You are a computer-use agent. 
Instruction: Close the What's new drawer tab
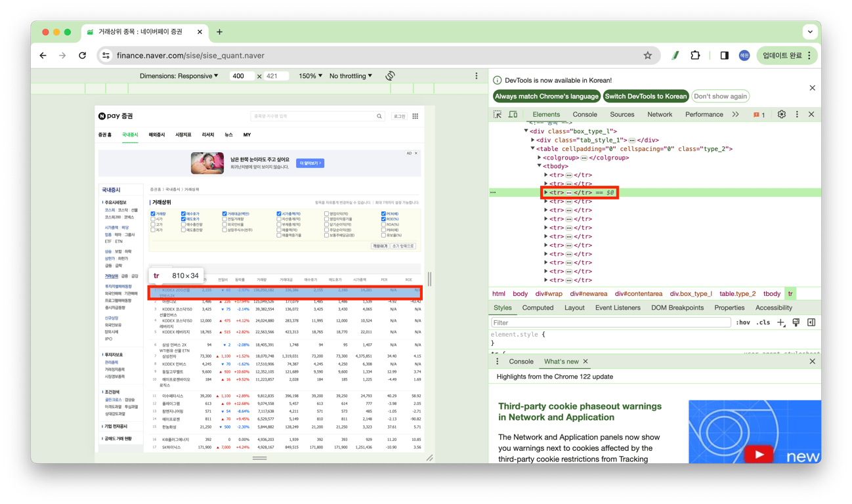pyautogui.click(x=586, y=362)
